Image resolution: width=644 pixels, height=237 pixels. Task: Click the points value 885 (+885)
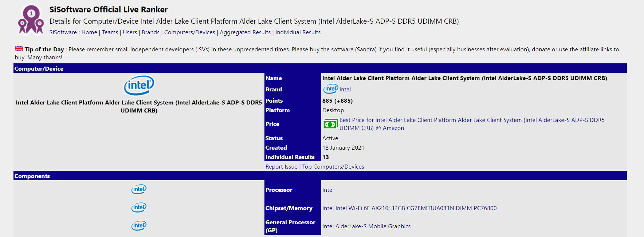tap(337, 101)
